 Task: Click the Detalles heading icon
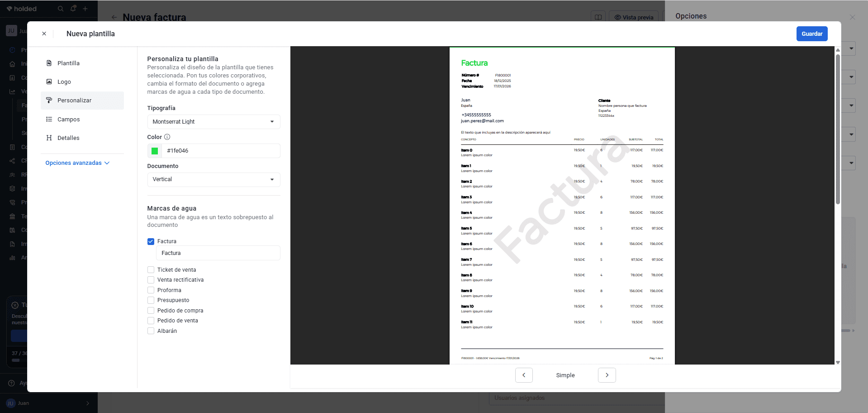(49, 138)
